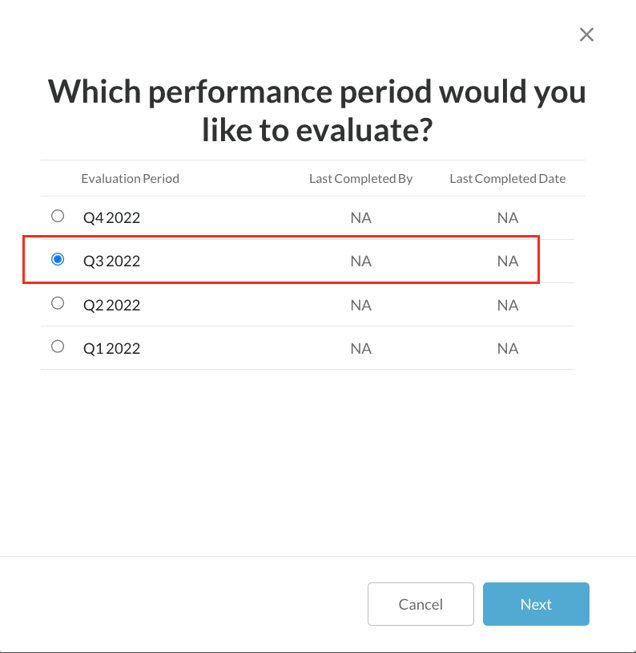This screenshot has height=653, width=636.
Task: Click the Q3 2022 period label
Action: [x=112, y=261]
